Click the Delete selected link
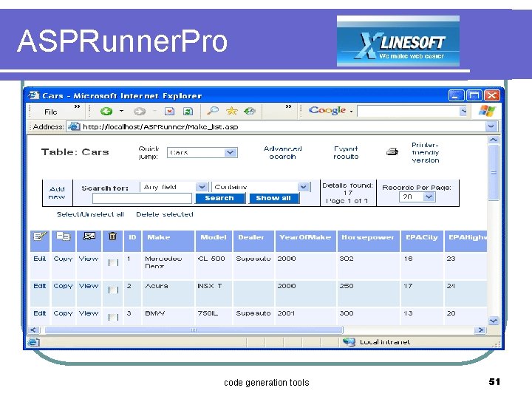The image size is (532, 399). tap(165, 214)
